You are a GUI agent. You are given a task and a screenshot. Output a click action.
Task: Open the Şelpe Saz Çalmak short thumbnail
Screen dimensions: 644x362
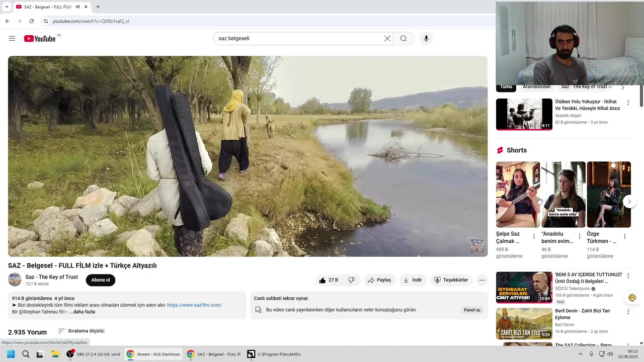click(518, 195)
